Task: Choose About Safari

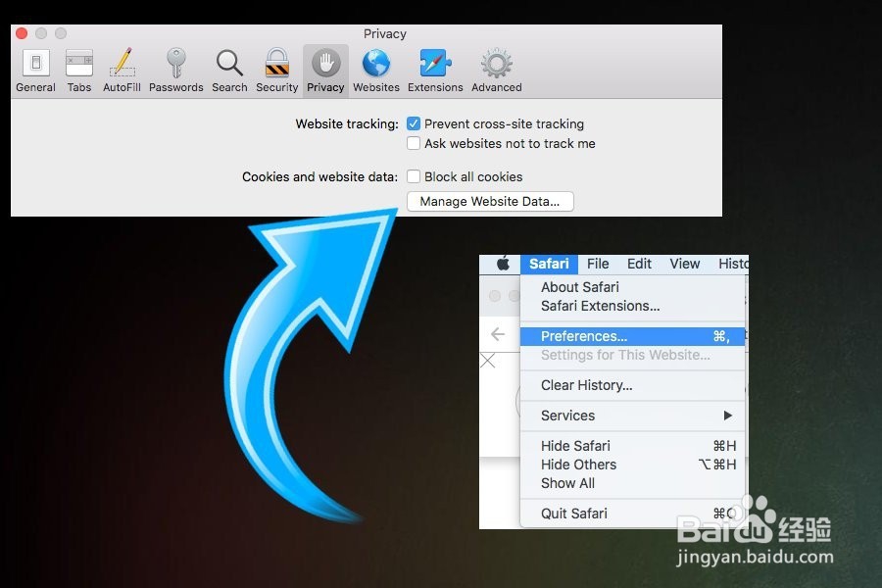Action: tap(633, 287)
